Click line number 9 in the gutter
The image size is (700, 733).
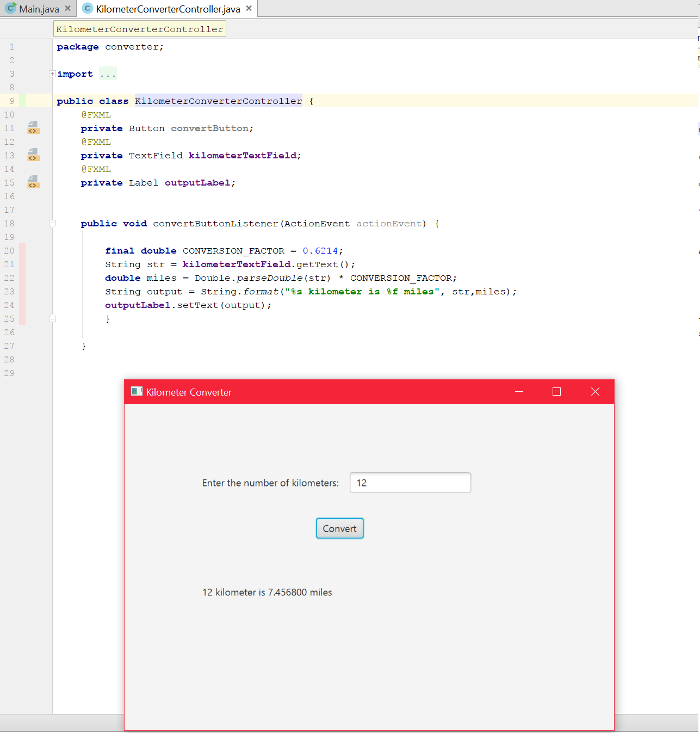tap(12, 101)
